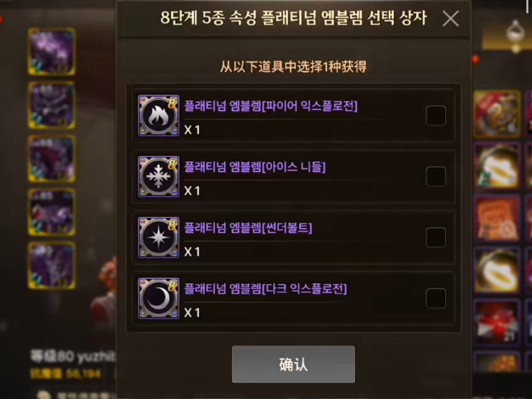Click the ring-shaped icon at top right corner
The image size is (532, 399).
point(516,34)
